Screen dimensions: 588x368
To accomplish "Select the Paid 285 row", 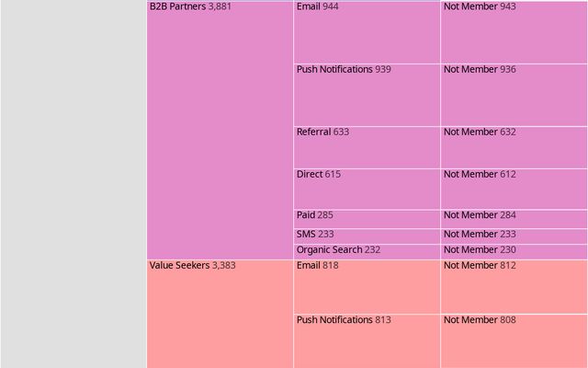I will 367,219.
